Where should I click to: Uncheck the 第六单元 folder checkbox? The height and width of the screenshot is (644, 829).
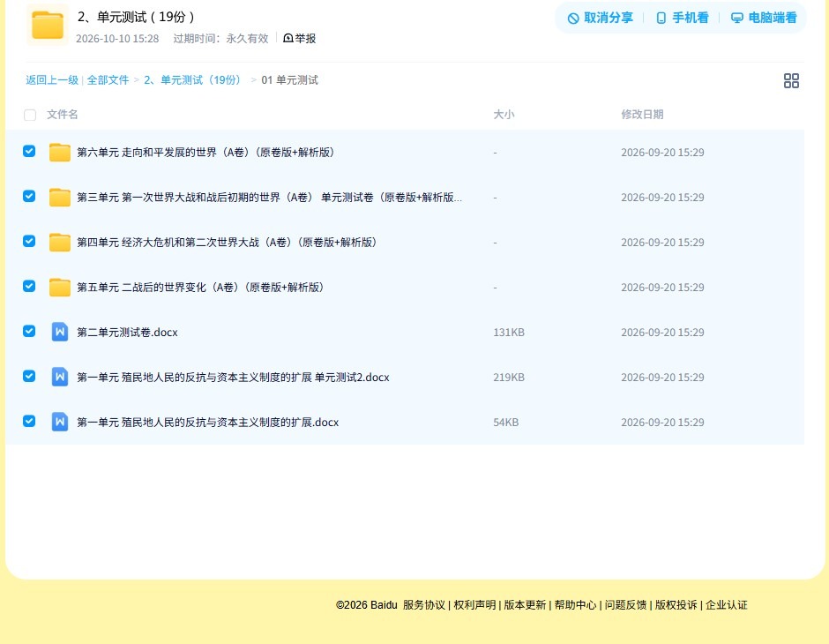[x=29, y=151]
